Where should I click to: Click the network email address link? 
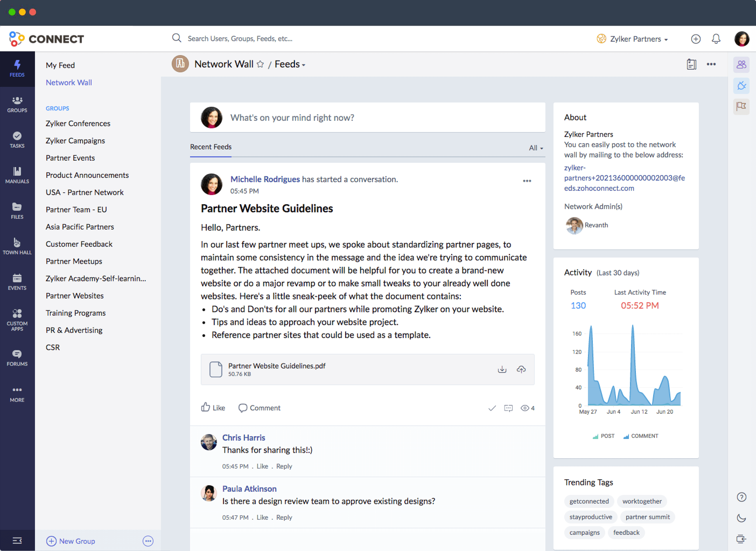coord(624,178)
